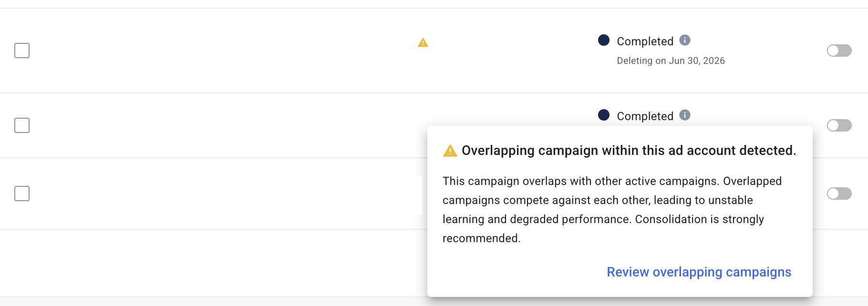Switch on the third campaign's toggle

(839, 194)
